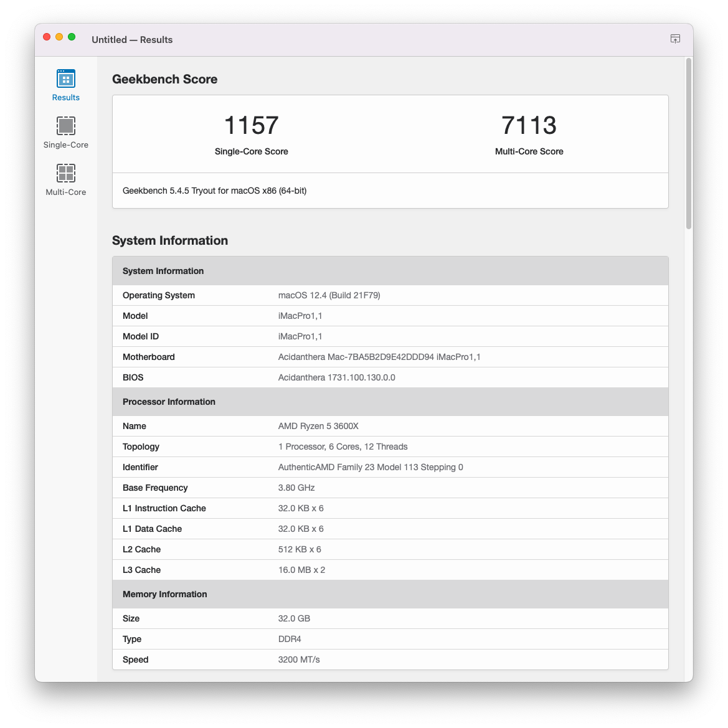The width and height of the screenshot is (728, 728).
Task: Click the Memory Information section header
Action: pyautogui.click(x=164, y=594)
